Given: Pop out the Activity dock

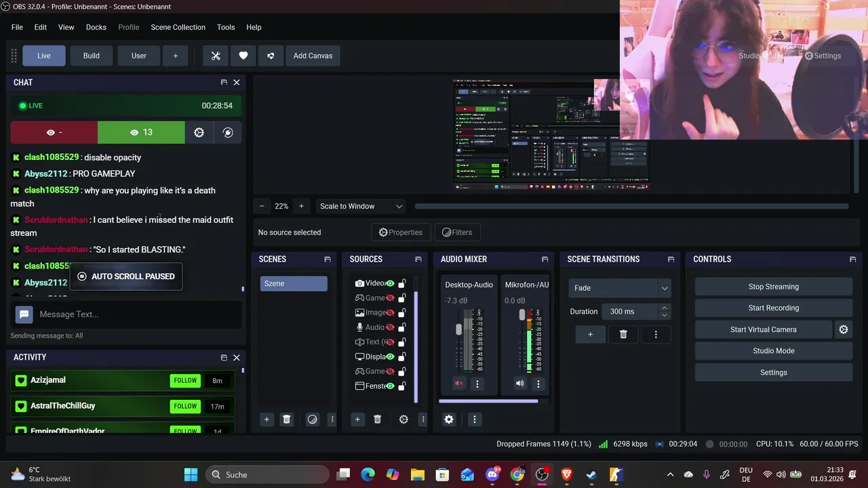Looking at the screenshot, I should point(224,357).
